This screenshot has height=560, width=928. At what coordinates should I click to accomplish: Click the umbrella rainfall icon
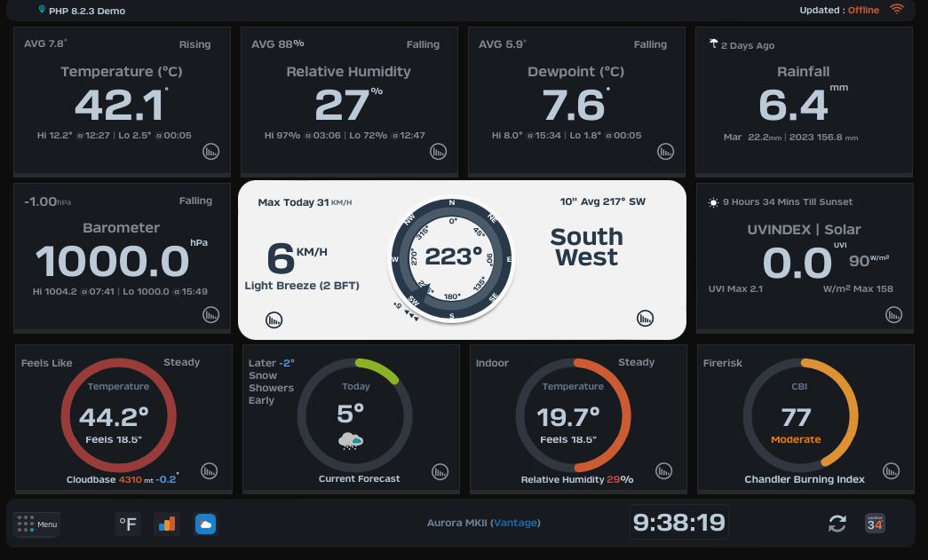[x=714, y=43]
